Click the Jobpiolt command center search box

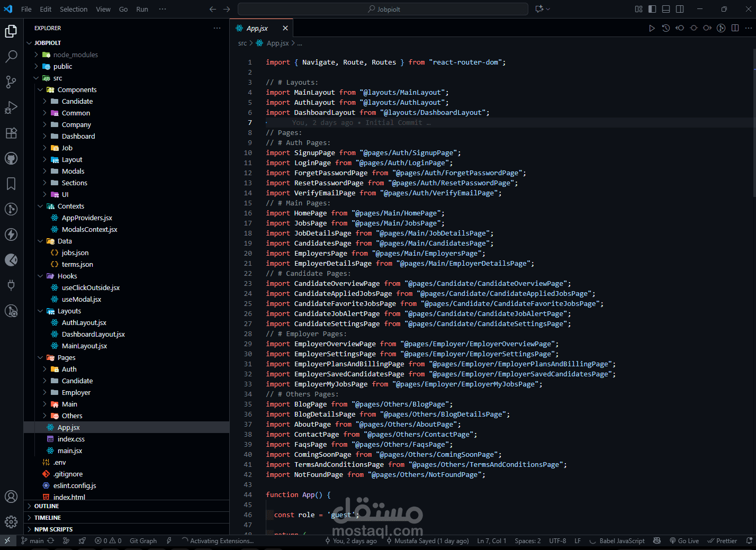click(x=383, y=9)
